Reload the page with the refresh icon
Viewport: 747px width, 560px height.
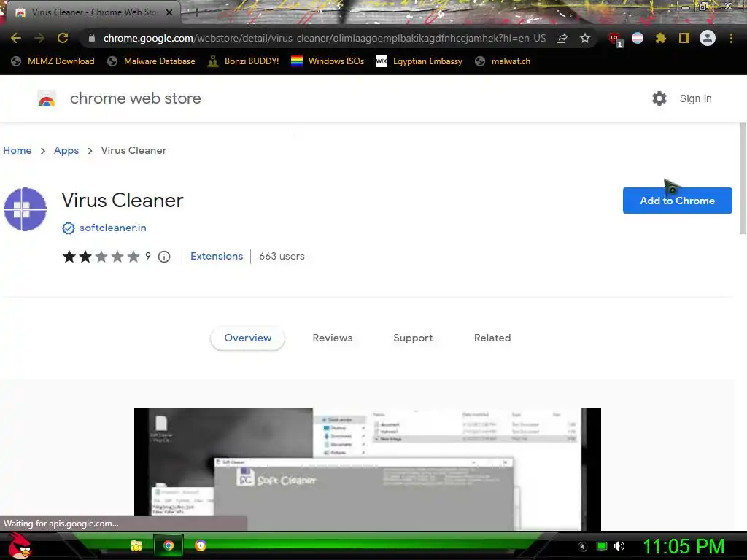tap(63, 38)
